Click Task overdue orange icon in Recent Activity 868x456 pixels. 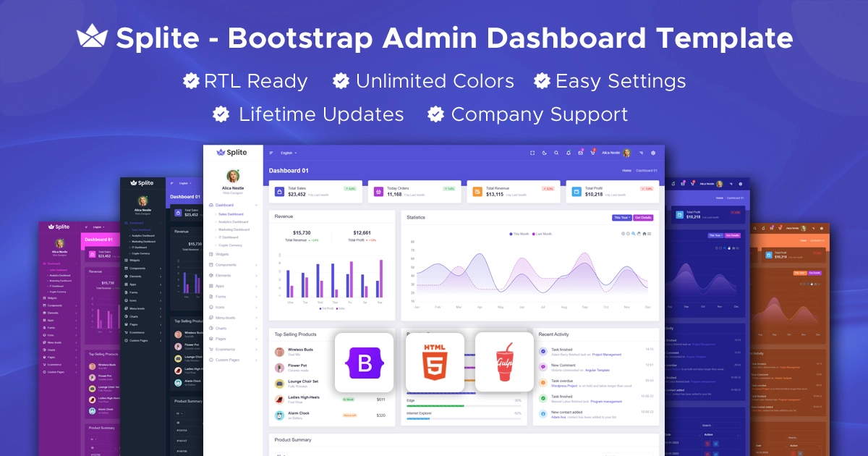(543, 383)
